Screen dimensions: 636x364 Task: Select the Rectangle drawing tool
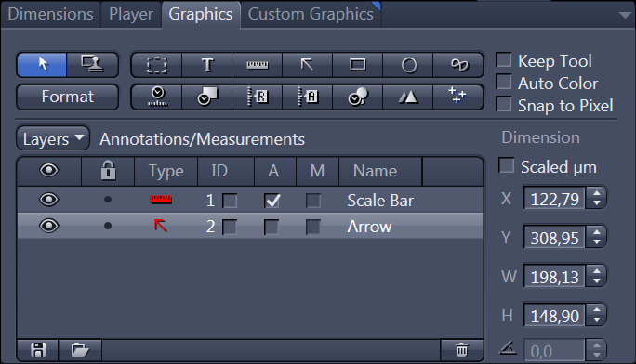tap(357, 65)
